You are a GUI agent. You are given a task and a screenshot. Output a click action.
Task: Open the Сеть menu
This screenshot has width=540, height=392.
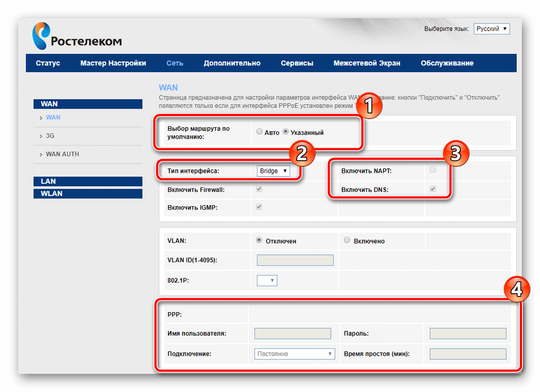point(175,63)
